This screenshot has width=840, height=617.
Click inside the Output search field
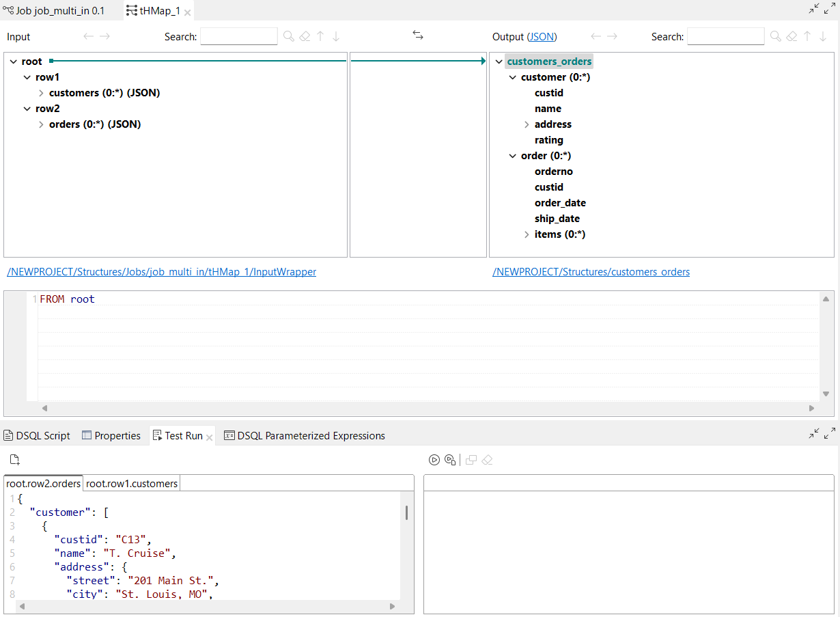[x=725, y=36]
